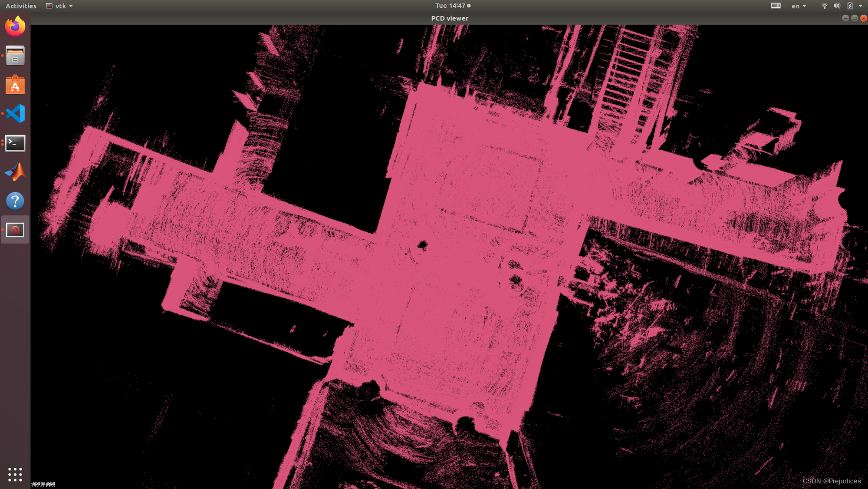868x489 pixels.
Task: Click the Wi-Fi status icon
Action: [x=824, y=6]
